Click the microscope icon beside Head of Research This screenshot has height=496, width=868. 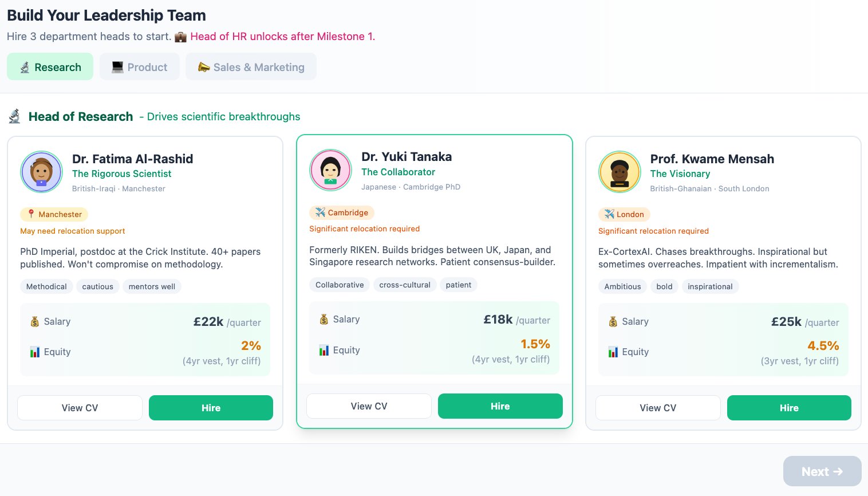(15, 117)
